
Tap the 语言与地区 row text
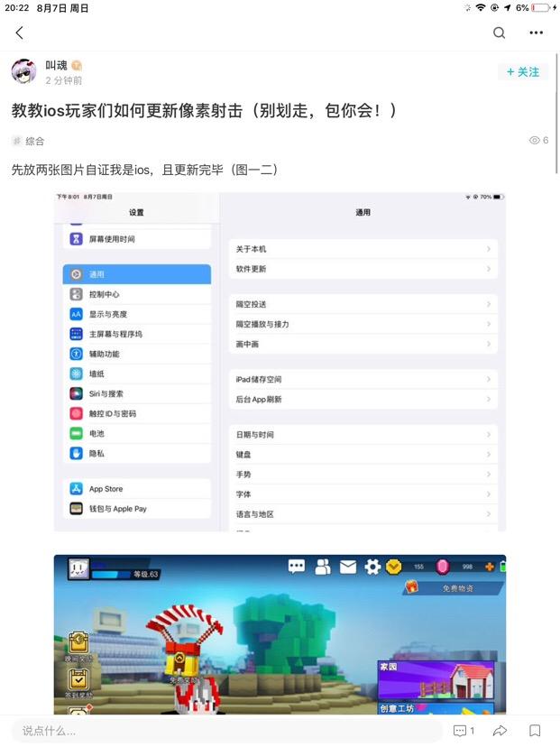(x=255, y=514)
